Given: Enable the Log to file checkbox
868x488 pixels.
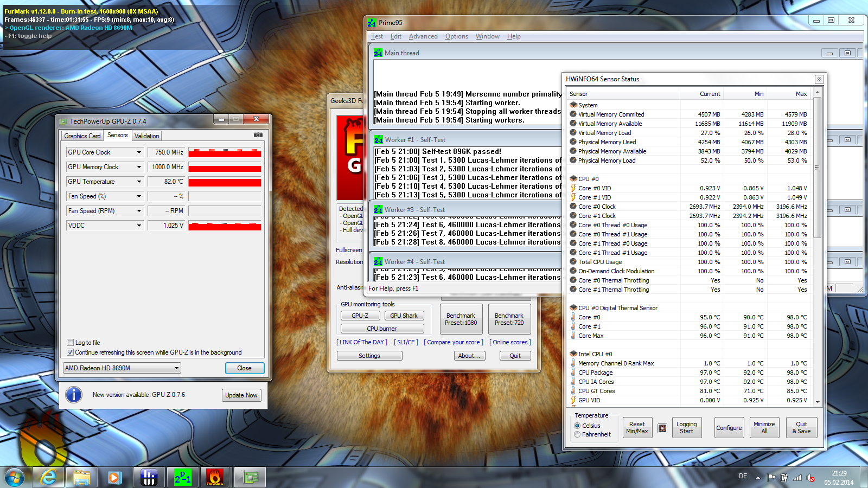Looking at the screenshot, I should tap(70, 343).
